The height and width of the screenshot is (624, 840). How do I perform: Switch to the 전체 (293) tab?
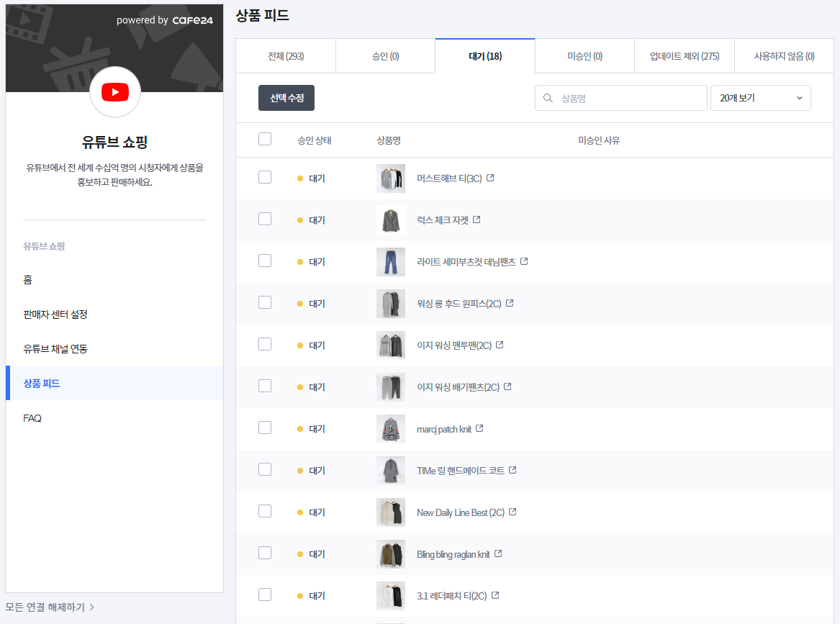[286, 56]
